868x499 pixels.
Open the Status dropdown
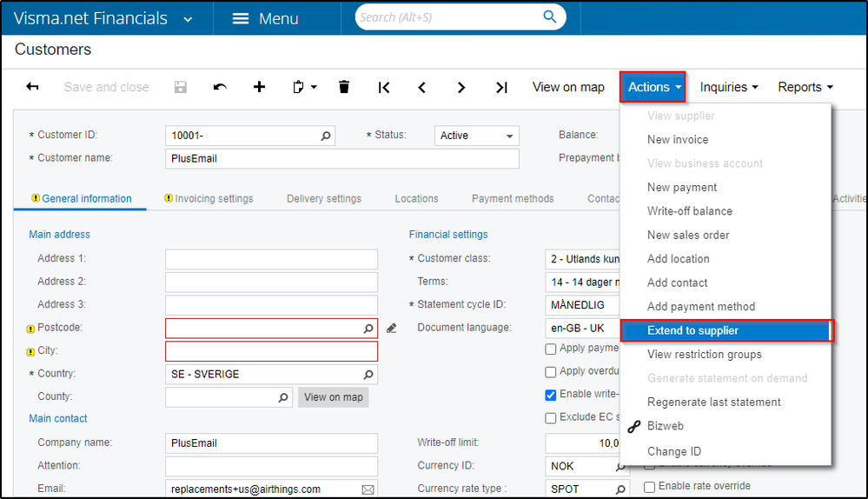(476, 136)
